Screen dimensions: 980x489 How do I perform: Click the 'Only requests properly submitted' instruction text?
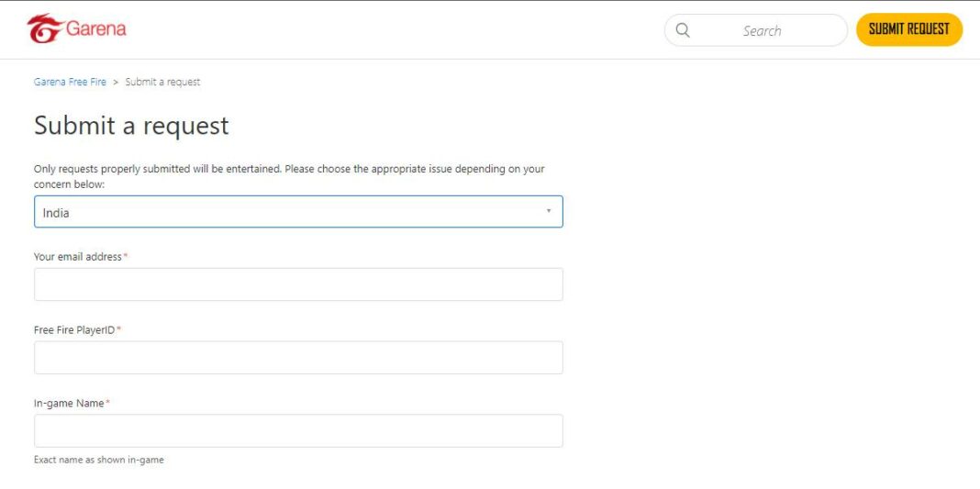point(289,170)
